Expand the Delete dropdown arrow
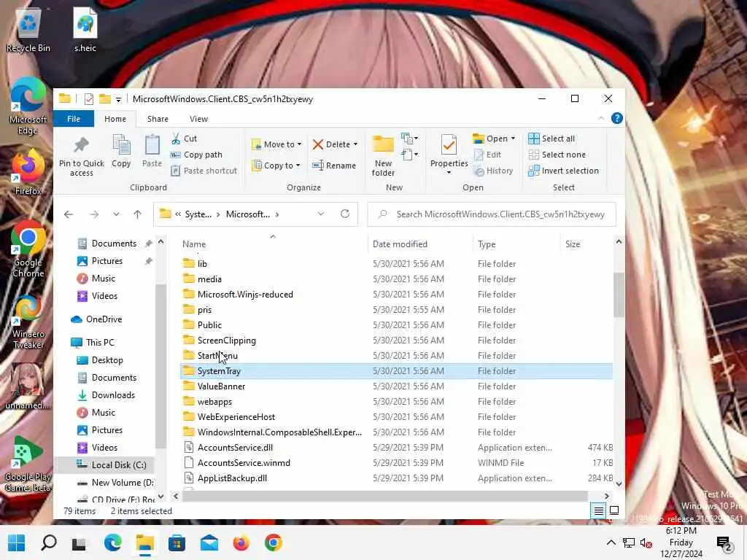 [x=355, y=144]
